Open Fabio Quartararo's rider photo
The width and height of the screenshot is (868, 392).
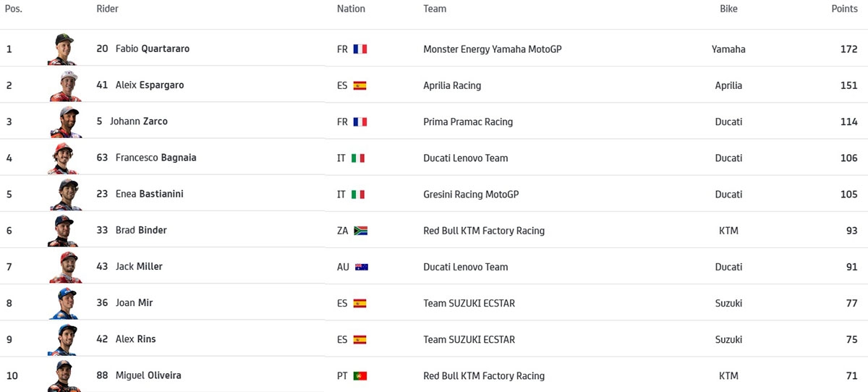coord(63,49)
